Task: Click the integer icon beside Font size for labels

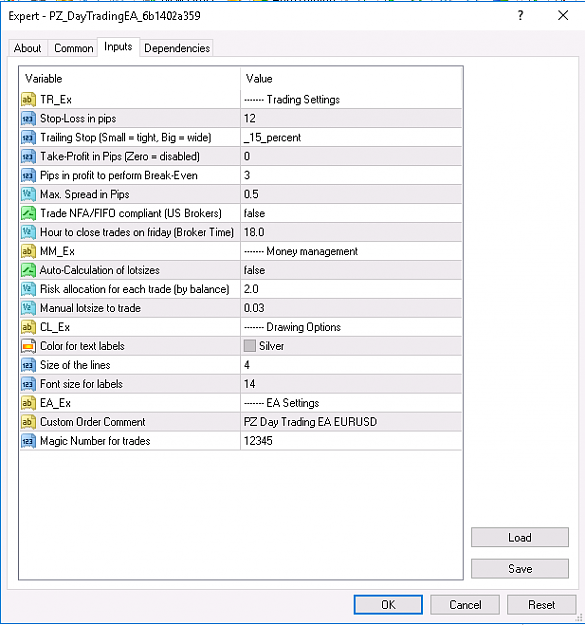Action: tap(28, 384)
